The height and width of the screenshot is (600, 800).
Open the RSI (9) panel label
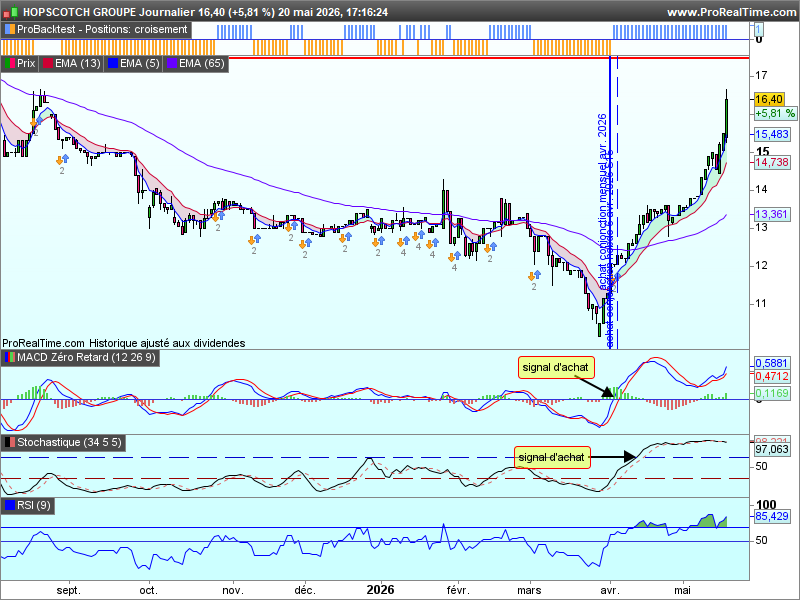click(34, 506)
